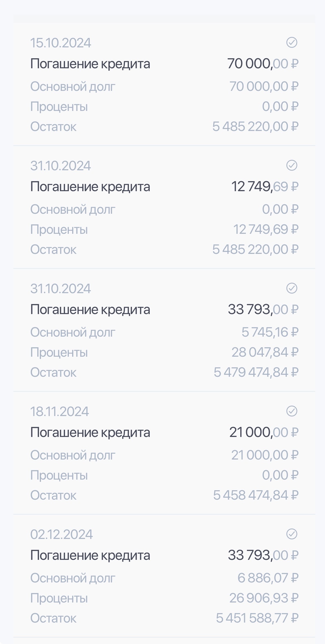325x644 pixels.
Task: Click the 21 000,00 ₽ payment amount in bold
Action: (263, 432)
